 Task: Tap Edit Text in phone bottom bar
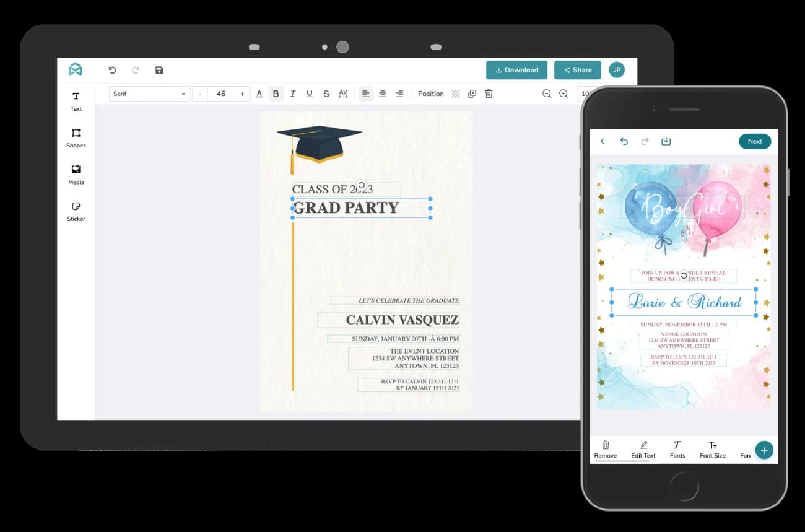[x=643, y=449]
